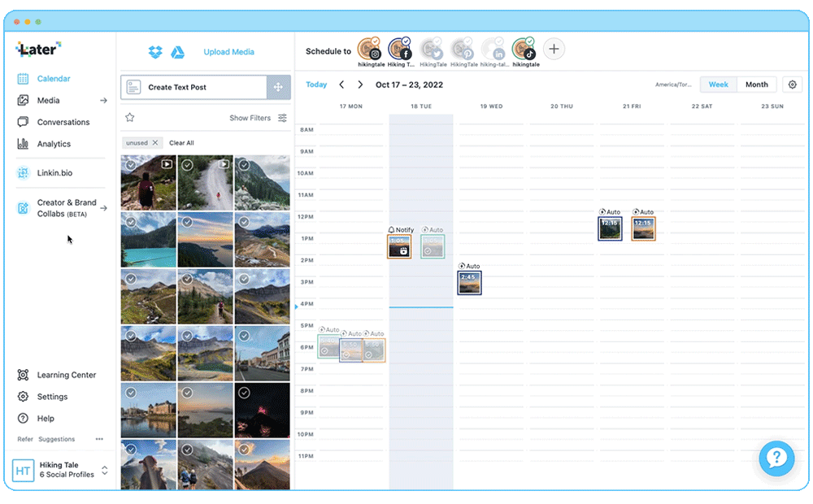Toggle the Twitter HikingTale profile
This screenshot has height=504, width=813.
(431, 50)
